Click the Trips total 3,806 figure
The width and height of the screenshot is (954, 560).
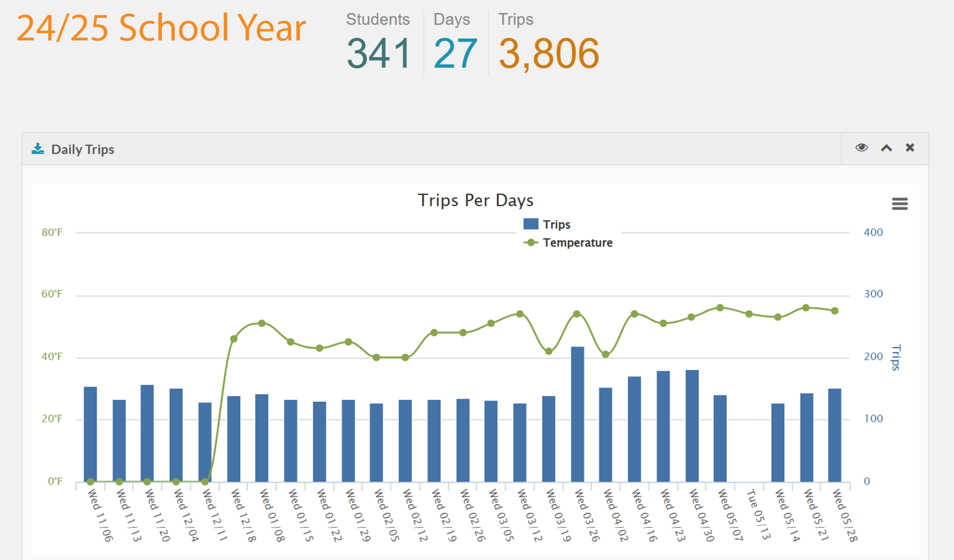(x=548, y=53)
